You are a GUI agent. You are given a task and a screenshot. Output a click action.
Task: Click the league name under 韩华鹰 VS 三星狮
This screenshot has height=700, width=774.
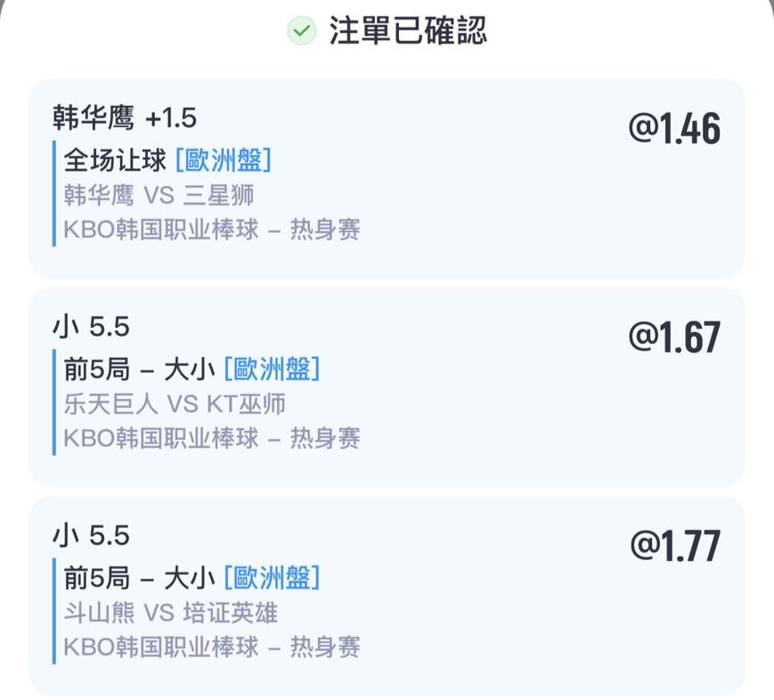point(212,229)
